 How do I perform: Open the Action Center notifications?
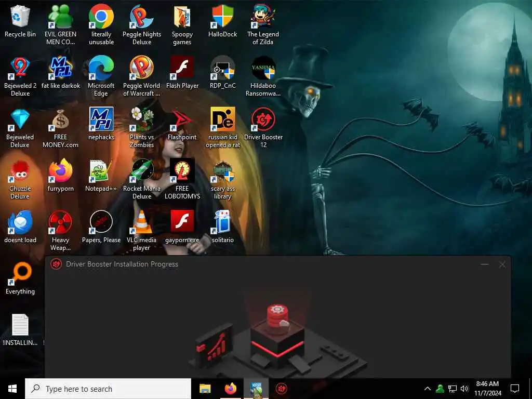(x=515, y=389)
